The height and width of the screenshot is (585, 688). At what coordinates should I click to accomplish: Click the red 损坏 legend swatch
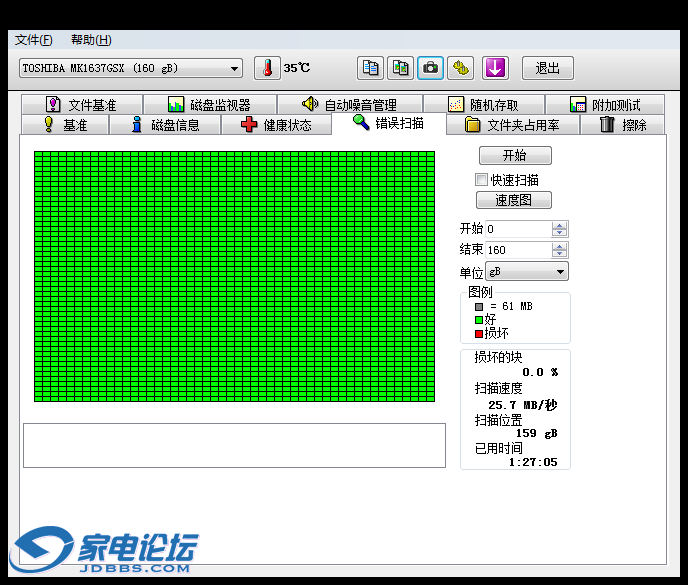point(479,333)
